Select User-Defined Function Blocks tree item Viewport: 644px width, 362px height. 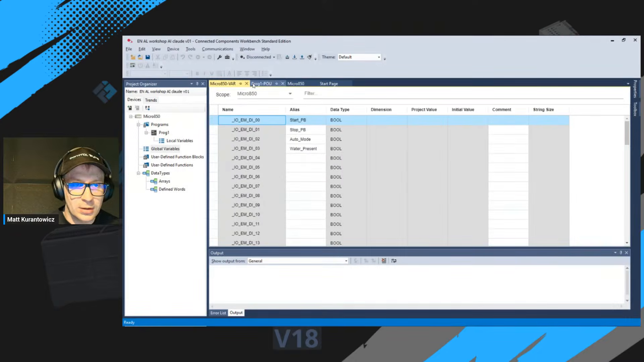(177, 157)
